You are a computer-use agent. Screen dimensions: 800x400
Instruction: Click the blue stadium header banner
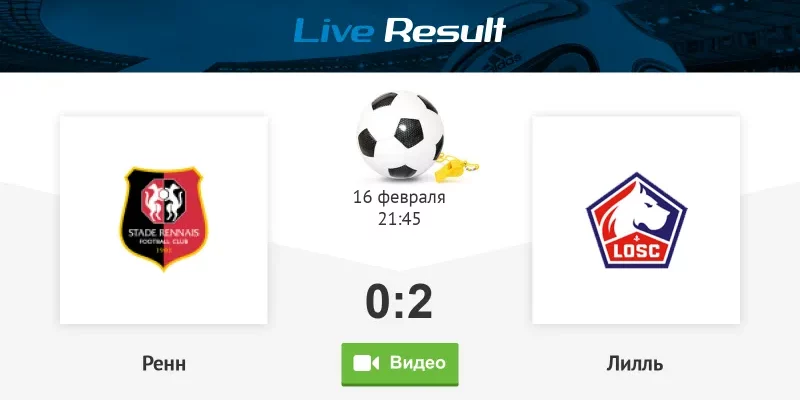tap(400, 36)
